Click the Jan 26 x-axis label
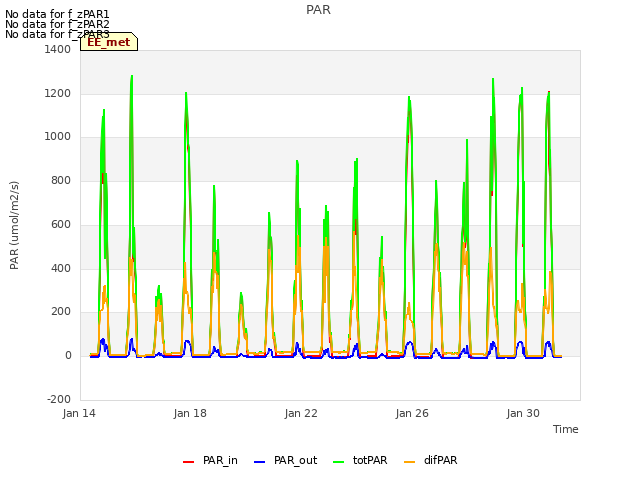Image resolution: width=640 pixels, height=480 pixels. (412, 413)
